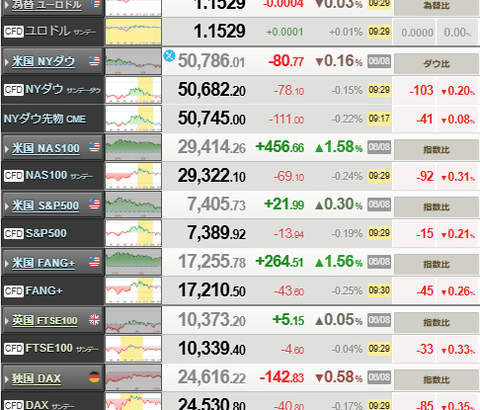This screenshot has width=480, height=410.
Task: Expand the 英国 FTSE100 row arrow
Action: (x=6, y=321)
